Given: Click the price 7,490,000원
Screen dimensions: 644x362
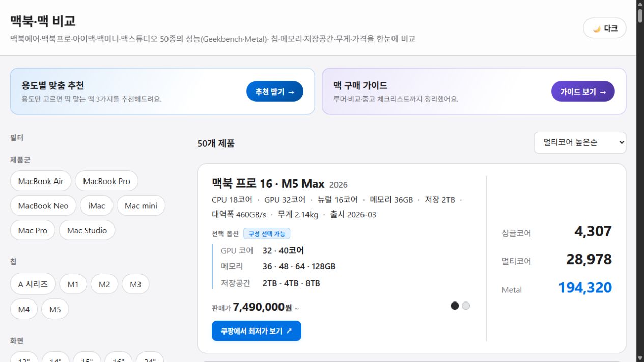Looking at the screenshot, I should click(x=263, y=307).
